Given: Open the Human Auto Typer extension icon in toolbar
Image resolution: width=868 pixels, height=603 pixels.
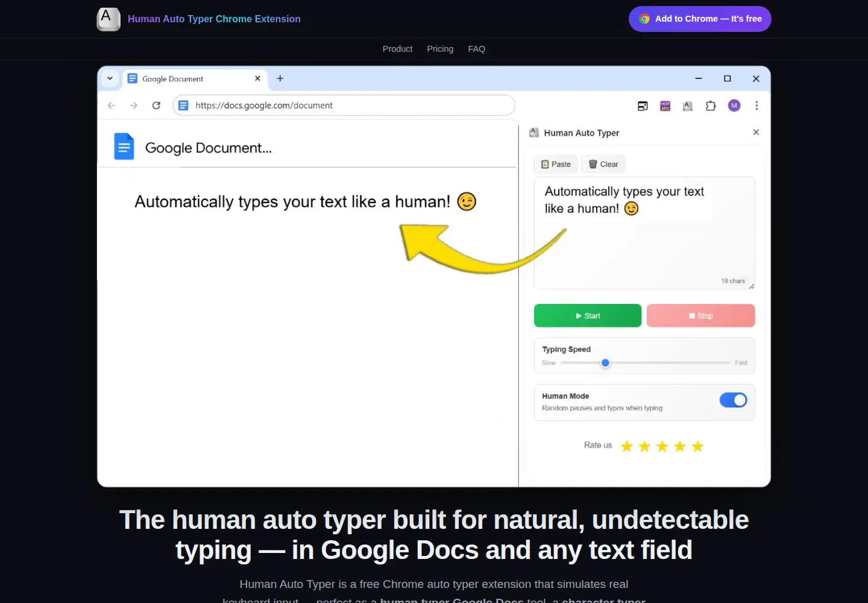Looking at the screenshot, I should 688,106.
